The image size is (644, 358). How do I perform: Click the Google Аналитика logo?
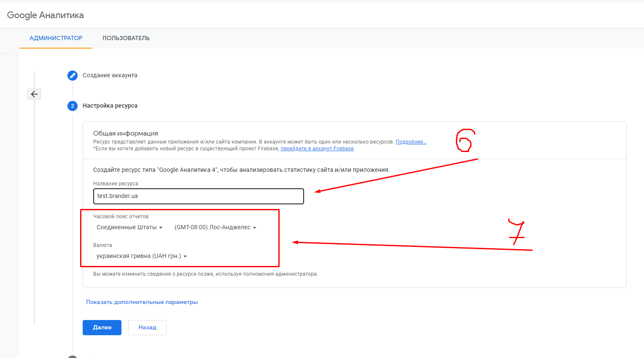[x=46, y=15]
